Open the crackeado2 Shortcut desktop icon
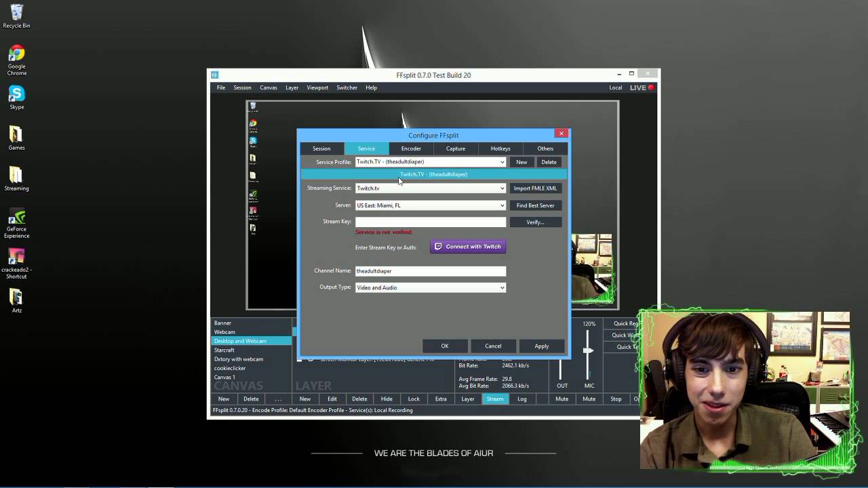 [x=16, y=264]
